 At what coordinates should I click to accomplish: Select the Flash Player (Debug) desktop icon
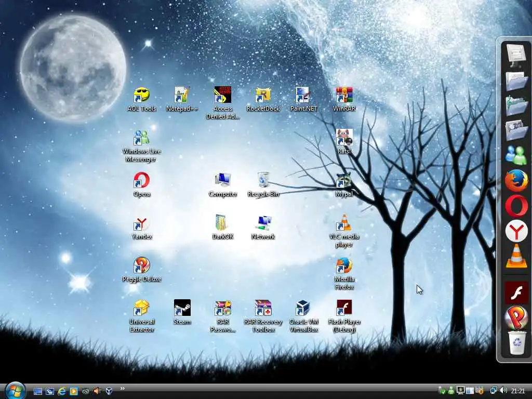(344, 316)
